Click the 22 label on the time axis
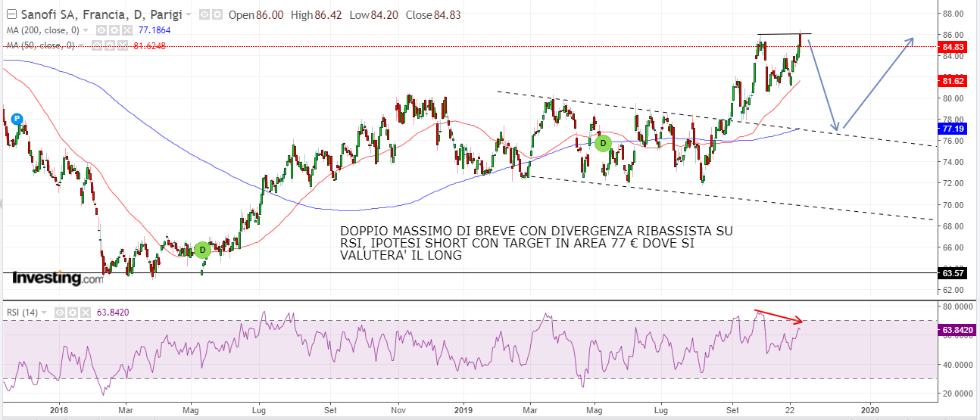 point(790,409)
